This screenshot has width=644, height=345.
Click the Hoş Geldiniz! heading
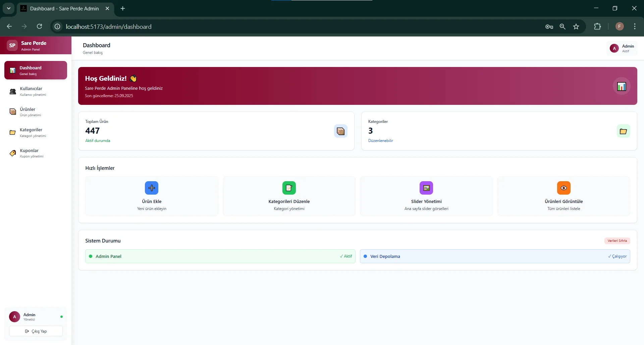pos(106,78)
